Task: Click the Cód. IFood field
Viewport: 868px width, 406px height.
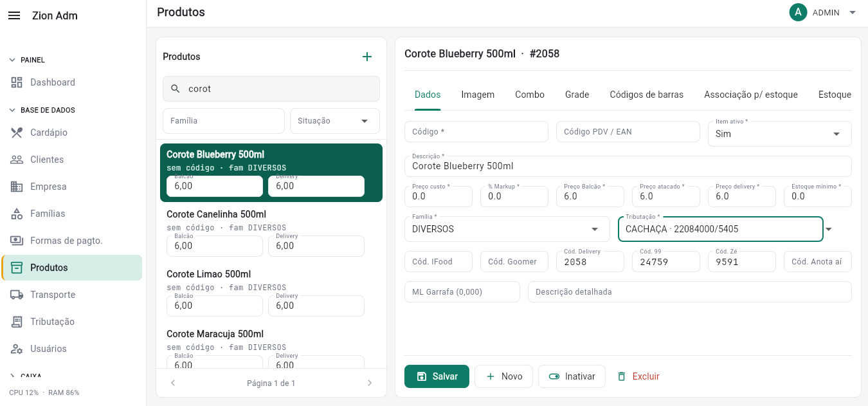Action: click(x=439, y=262)
